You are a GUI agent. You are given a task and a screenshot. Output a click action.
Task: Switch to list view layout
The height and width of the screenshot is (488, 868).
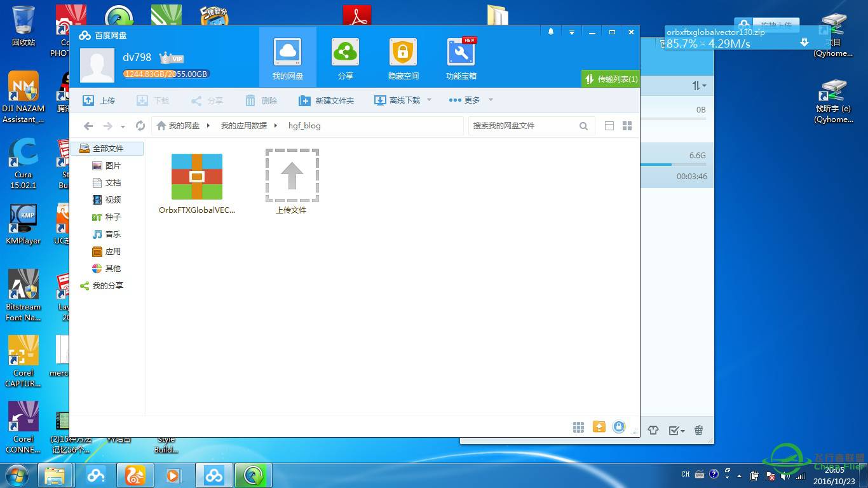coord(609,126)
